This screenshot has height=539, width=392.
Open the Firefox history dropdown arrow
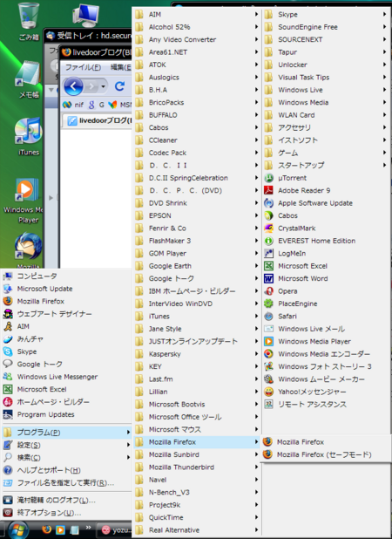[x=103, y=86]
